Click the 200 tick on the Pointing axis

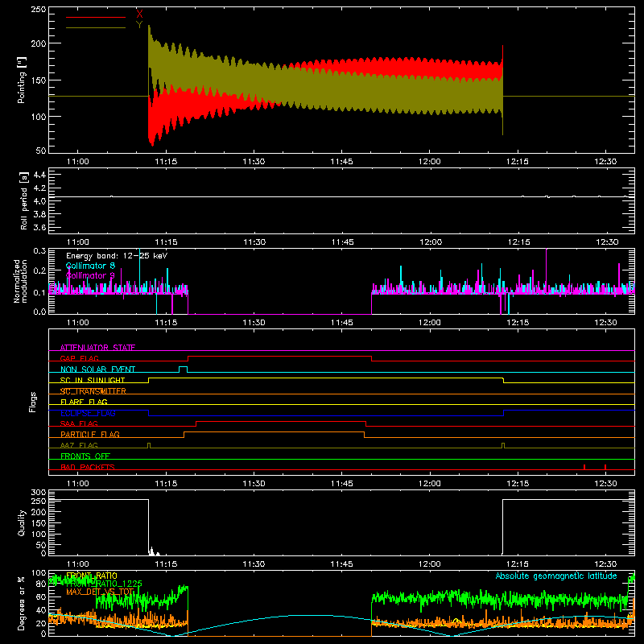coord(39,43)
